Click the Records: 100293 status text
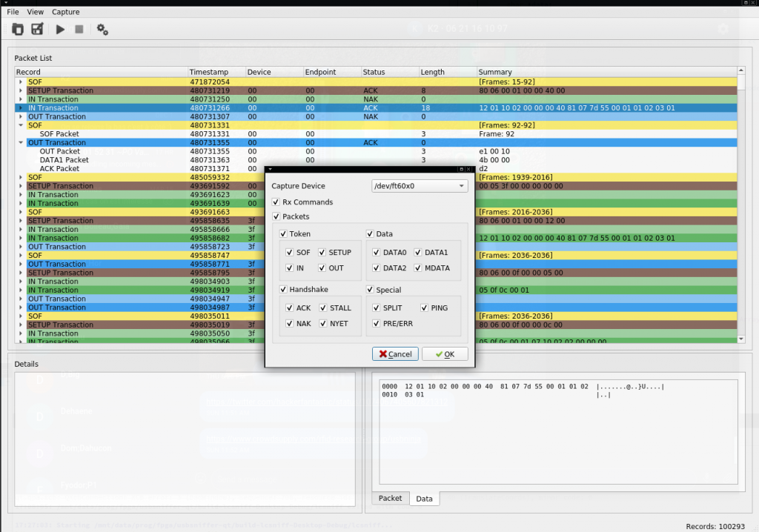Image resolution: width=759 pixels, height=532 pixels. point(715,526)
